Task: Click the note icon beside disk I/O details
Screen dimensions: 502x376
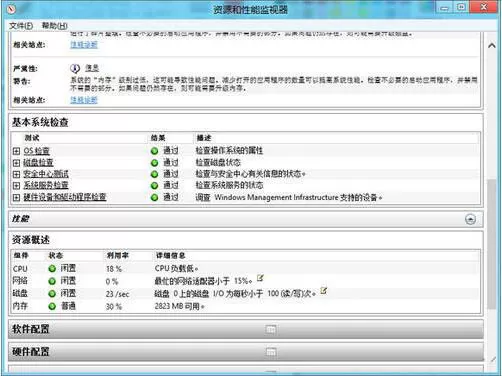Action: pyautogui.click(x=323, y=290)
